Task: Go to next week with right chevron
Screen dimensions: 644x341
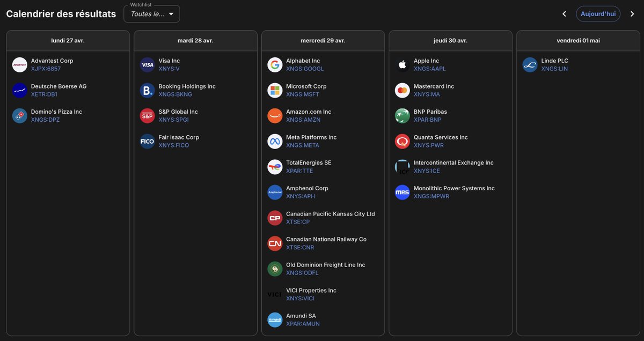Action: pyautogui.click(x=632, y=14)
